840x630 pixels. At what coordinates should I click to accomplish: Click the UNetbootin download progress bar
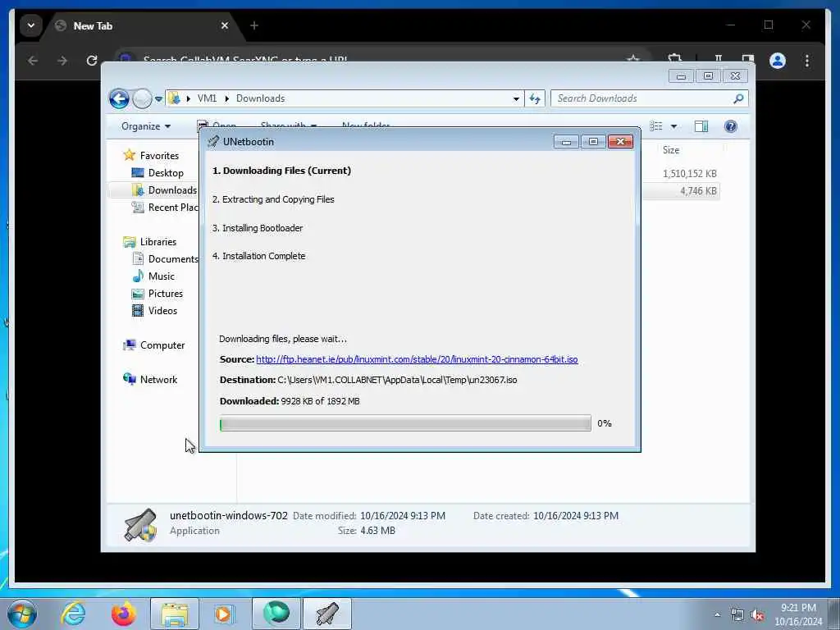pos(405,424)
